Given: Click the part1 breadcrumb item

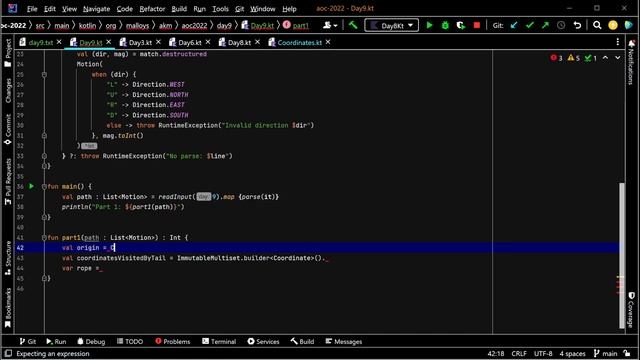Looking at the screenshot, I should pos(296,25).
